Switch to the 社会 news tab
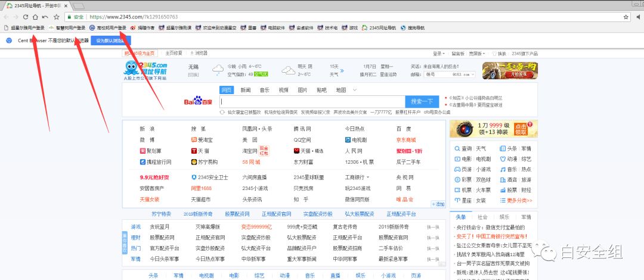The width and height of the screenshot is (644, 280). click(482, 217)
